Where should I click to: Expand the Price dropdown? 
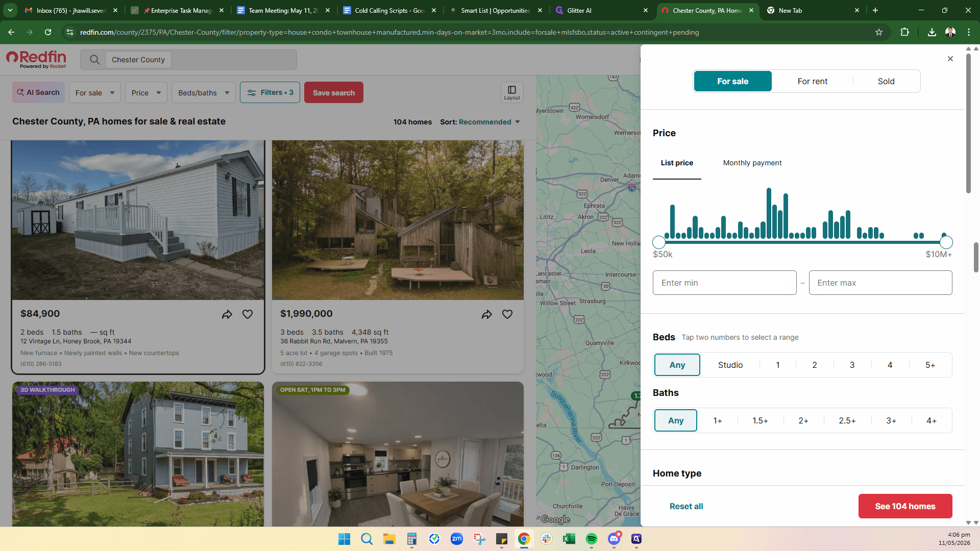point(146,92)
